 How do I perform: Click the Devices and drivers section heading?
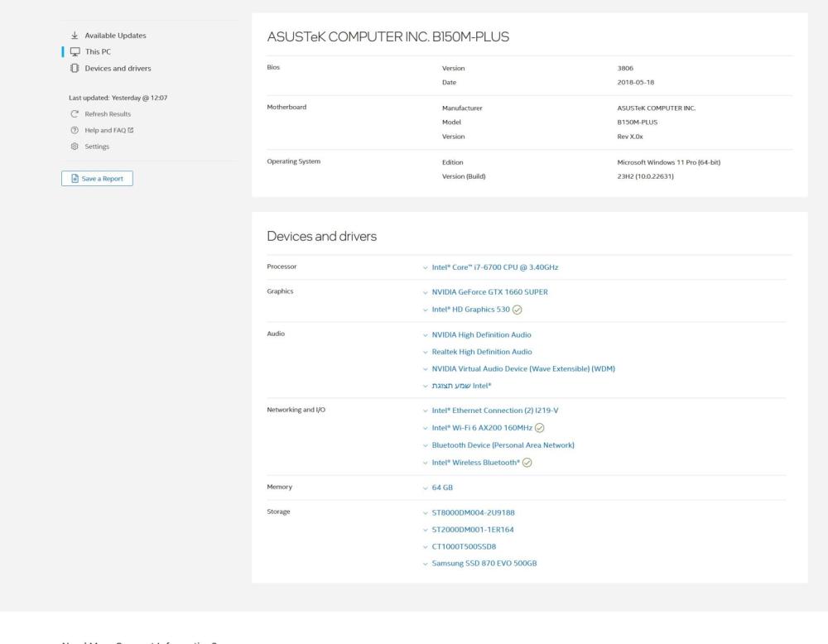click(321, 236)
